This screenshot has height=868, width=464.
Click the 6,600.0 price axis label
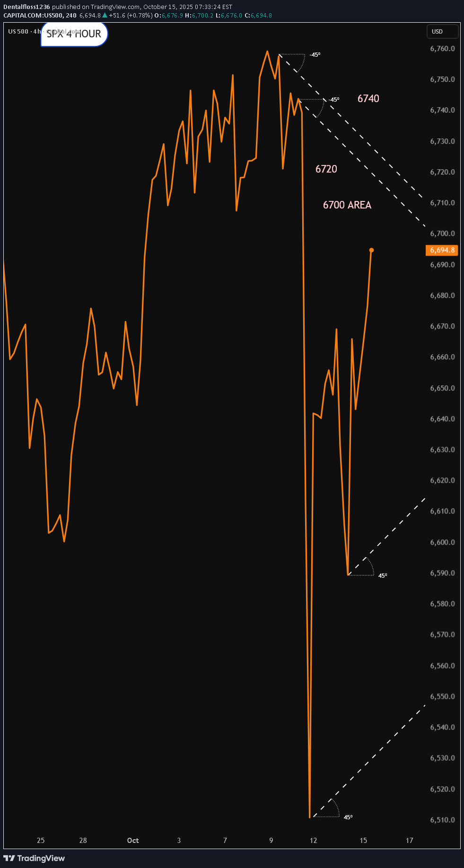pos(442,542)
